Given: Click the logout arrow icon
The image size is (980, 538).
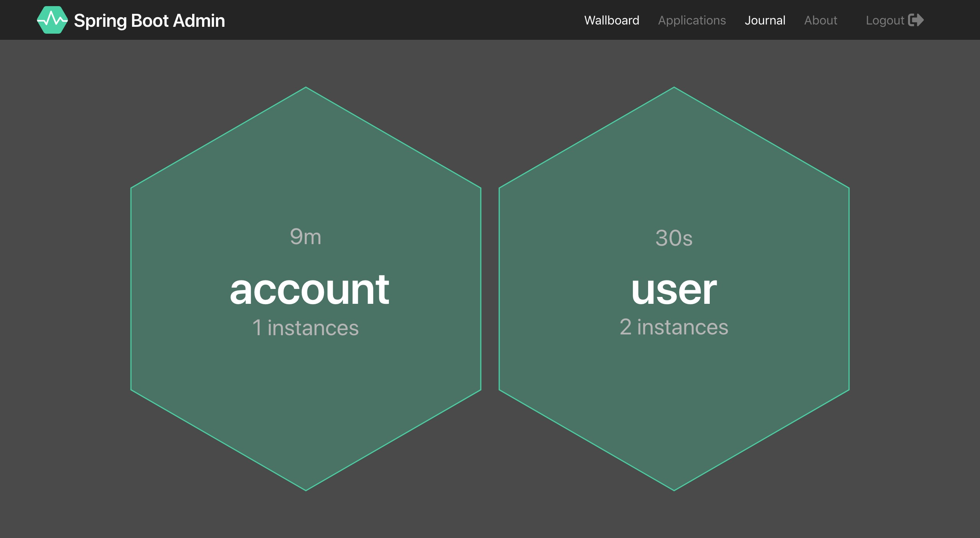Looking at the screenshot, I should [916, 20].
